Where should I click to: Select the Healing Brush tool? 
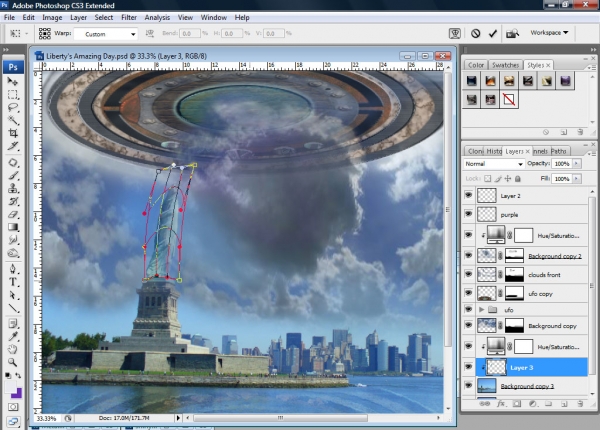tap(13, 163)
